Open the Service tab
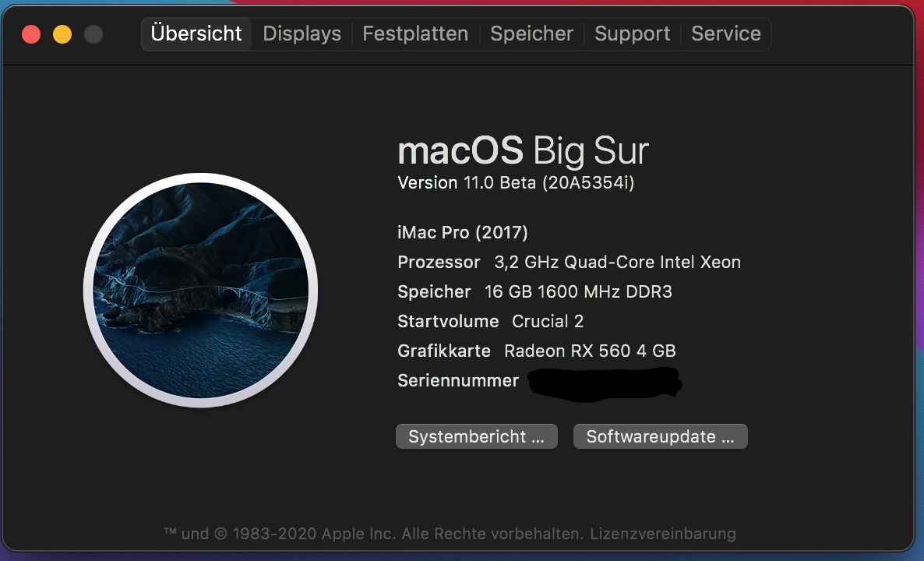The width and height of the screenshot is (924, 561). [x=726, y=34]
